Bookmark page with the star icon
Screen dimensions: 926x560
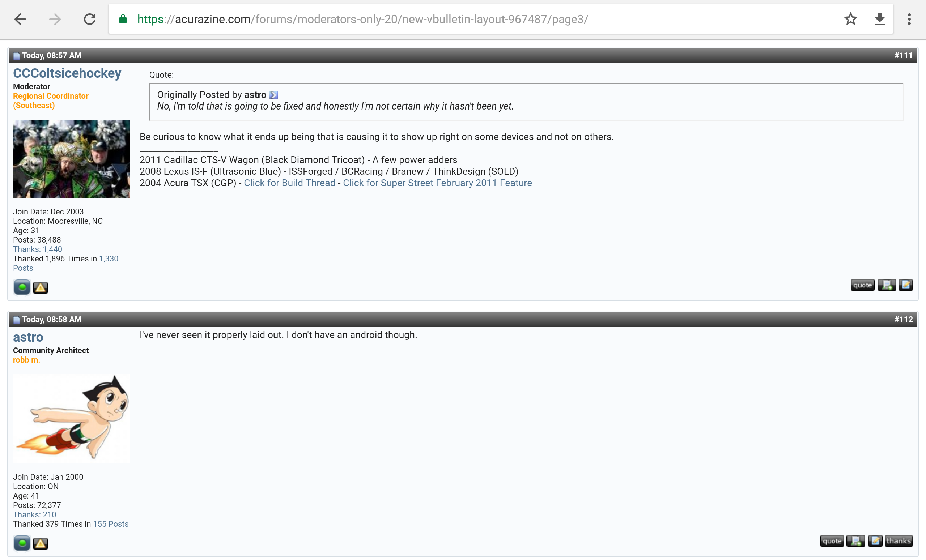(x=850, y=19)
